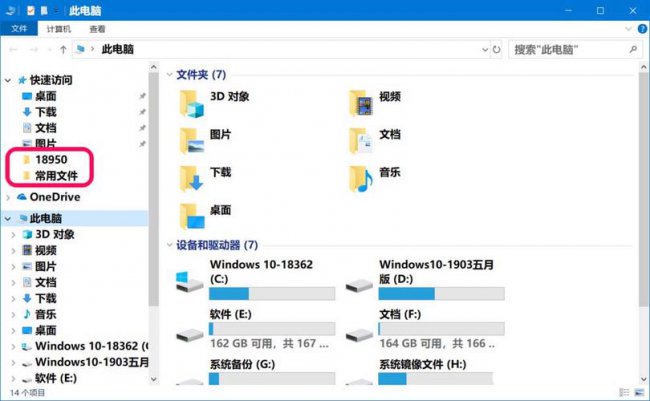Select the 软件 (E:) drive icon in main pane
This screenshot has height=401, width=650.
tap(189, 334)
